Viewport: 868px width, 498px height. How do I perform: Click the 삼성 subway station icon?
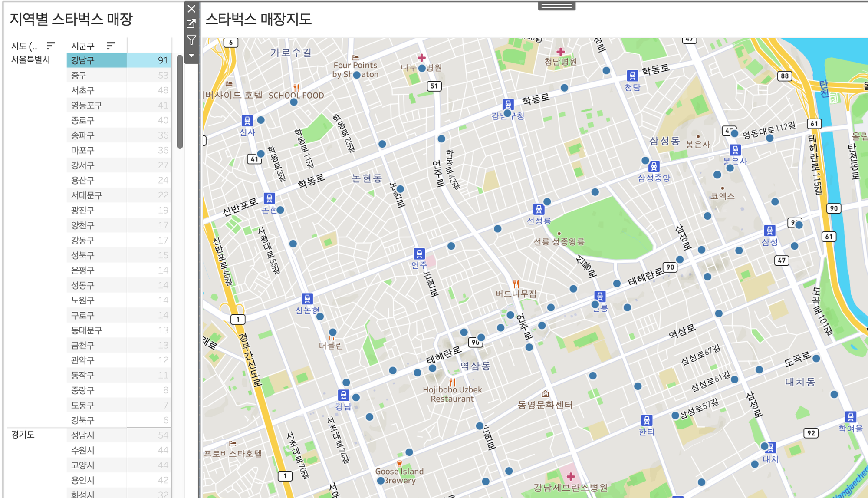point(769,230)
